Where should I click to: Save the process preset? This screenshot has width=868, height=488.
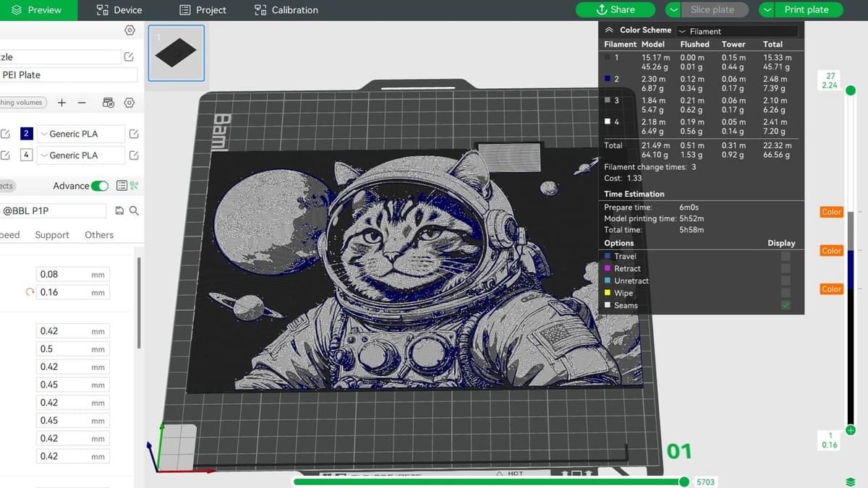click(x=120, y=210)
